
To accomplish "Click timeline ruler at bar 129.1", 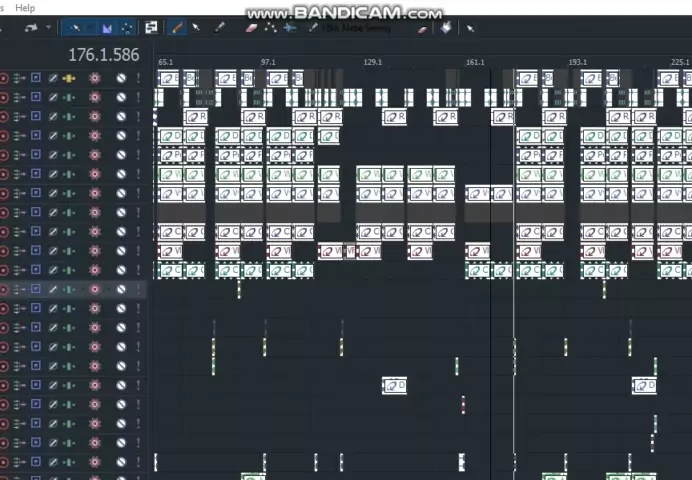I will coord(373,62).
